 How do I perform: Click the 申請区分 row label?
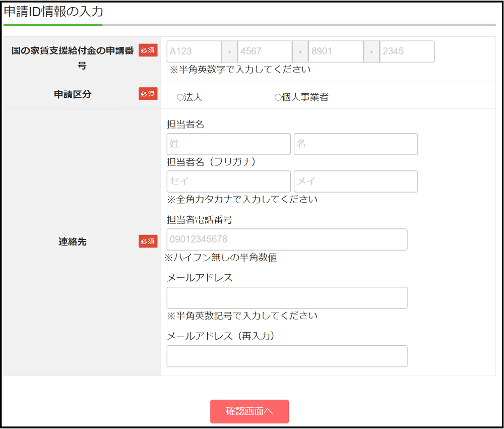tap(73, 94)
